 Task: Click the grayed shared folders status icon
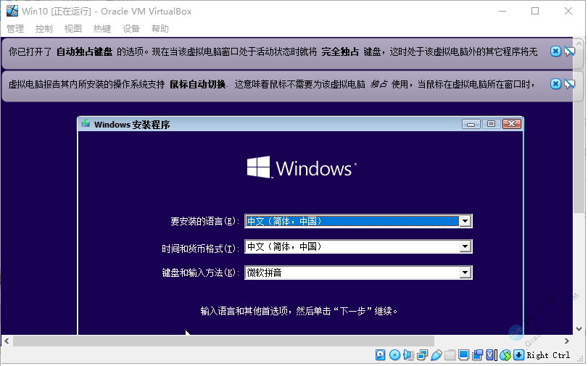tap(450, 354)
